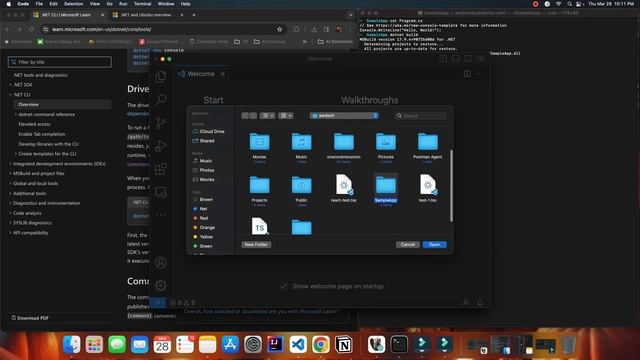Image resolution: width=640 pixels, height=360 pixels.
Task: Open IntelliJ IDEA from the Dock
Action: point(276,344)
